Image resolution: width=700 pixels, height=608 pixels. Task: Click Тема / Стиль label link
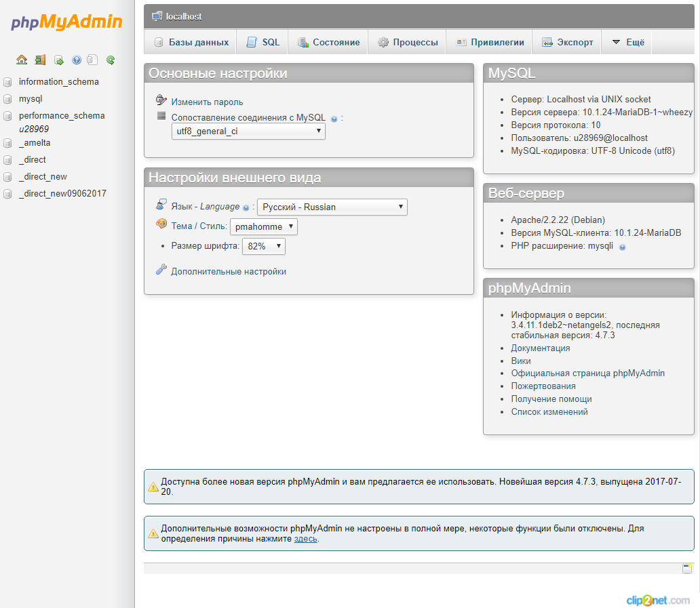199,226
